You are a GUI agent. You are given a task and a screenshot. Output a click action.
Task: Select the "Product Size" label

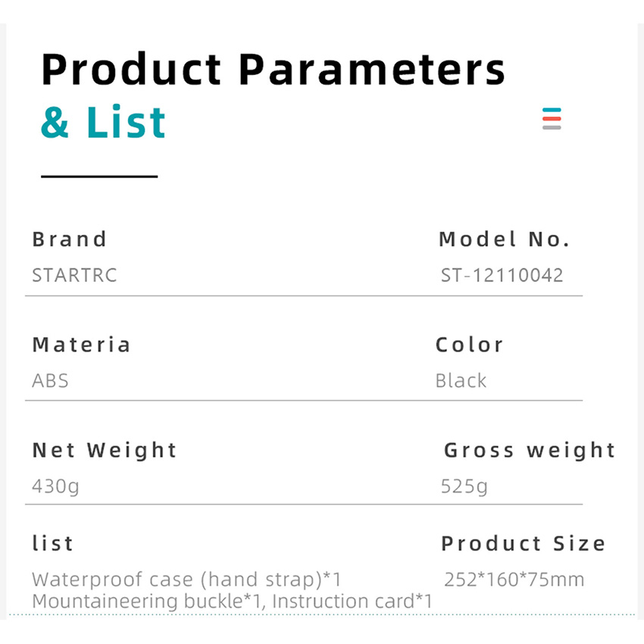click(x=523, y=543)
